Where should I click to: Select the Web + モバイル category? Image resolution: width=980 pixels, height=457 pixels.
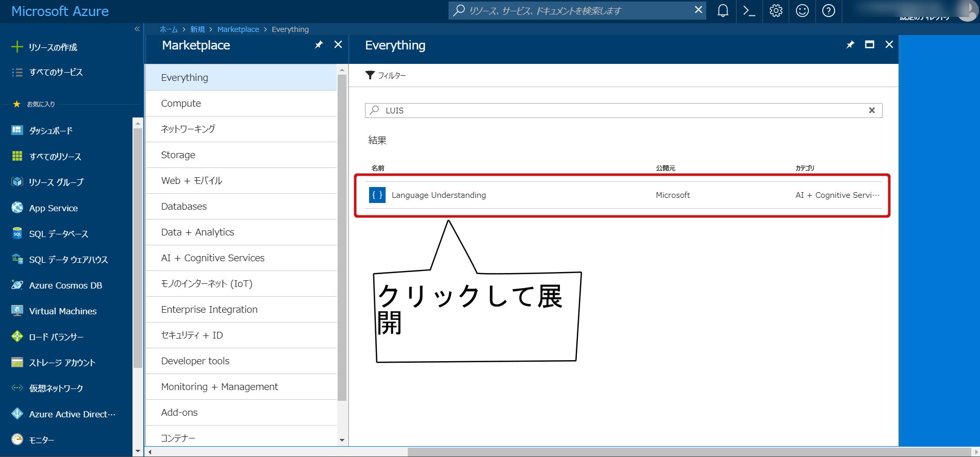241,180
